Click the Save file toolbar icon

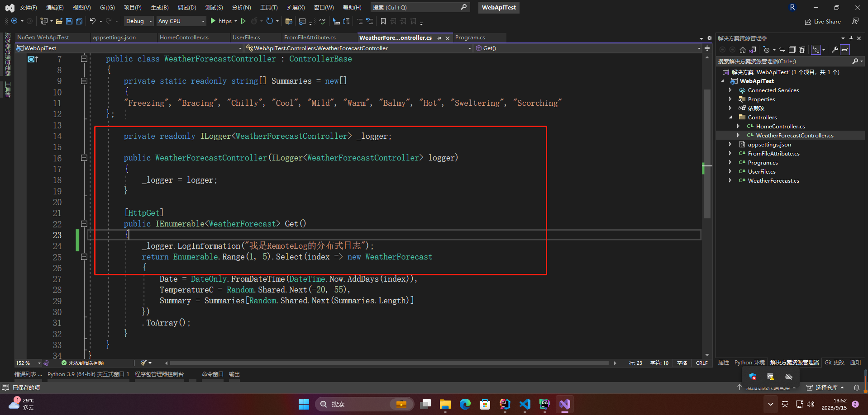click(x=69, y=21)
